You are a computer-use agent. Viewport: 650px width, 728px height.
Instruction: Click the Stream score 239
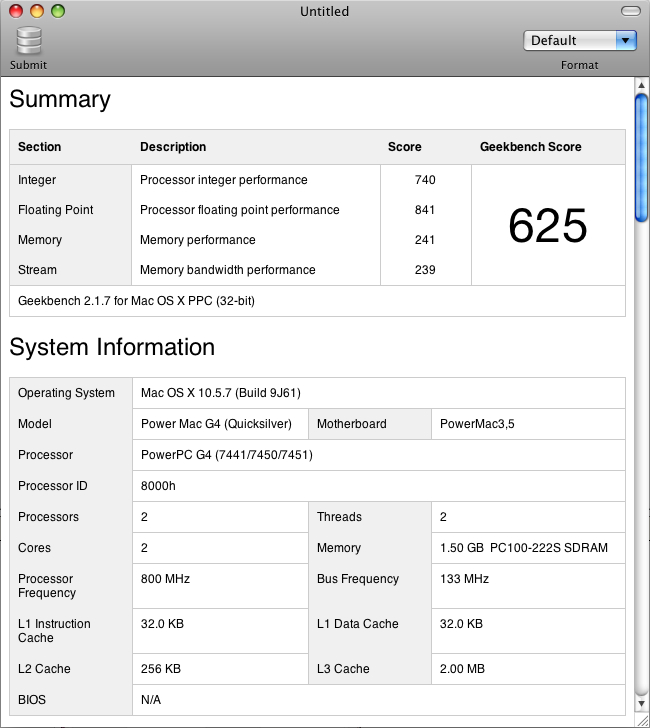tap(425, 270)
